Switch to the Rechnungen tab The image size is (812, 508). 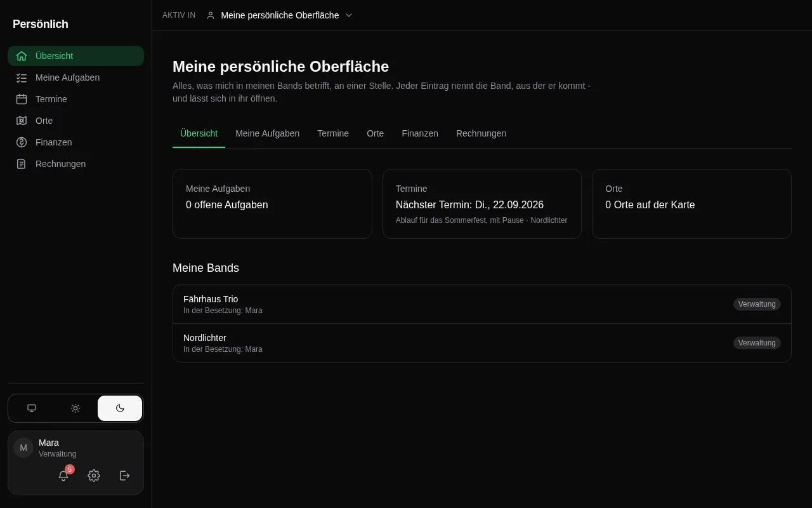[x=481, y=133]
